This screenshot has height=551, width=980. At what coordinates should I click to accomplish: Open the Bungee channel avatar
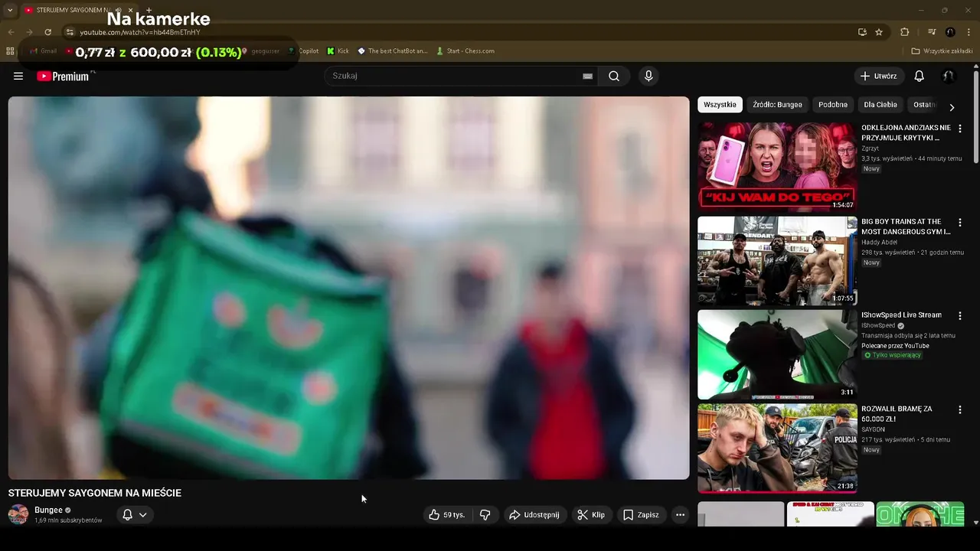click(x=18, y=514)
